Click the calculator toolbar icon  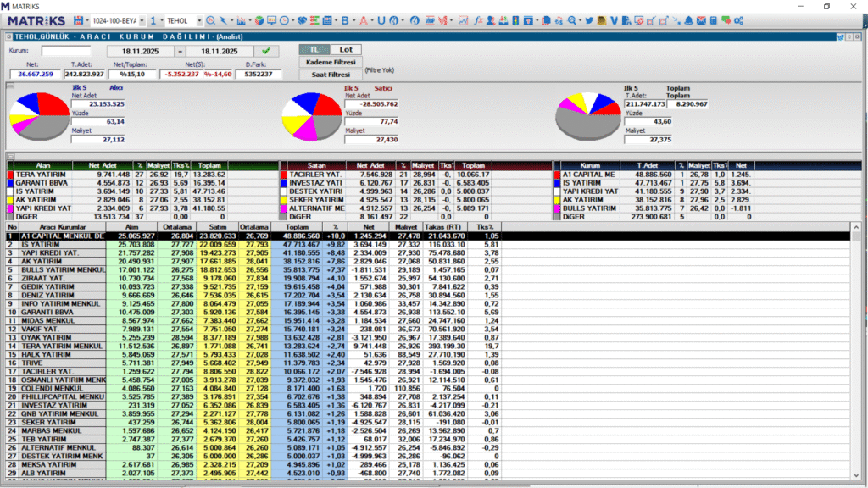[x=714, y=20]
